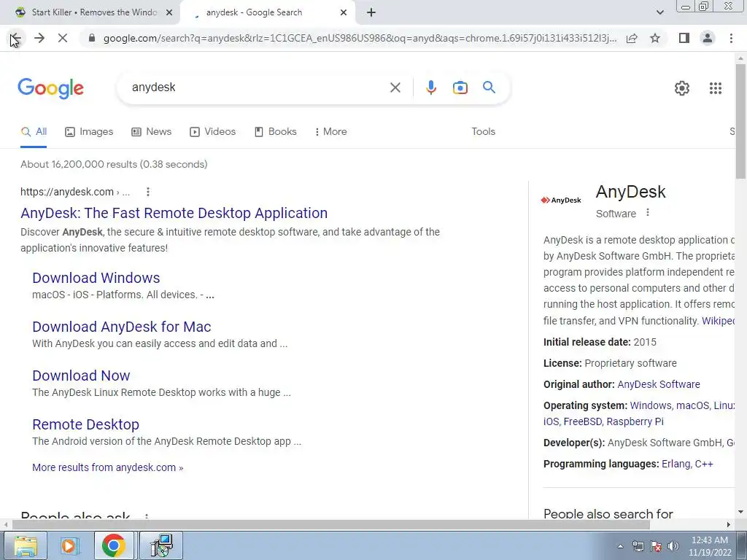The height and width of the screenshot is (560, 747).
Task: Open the Raspberry Pi link
Action: (635, 422)
